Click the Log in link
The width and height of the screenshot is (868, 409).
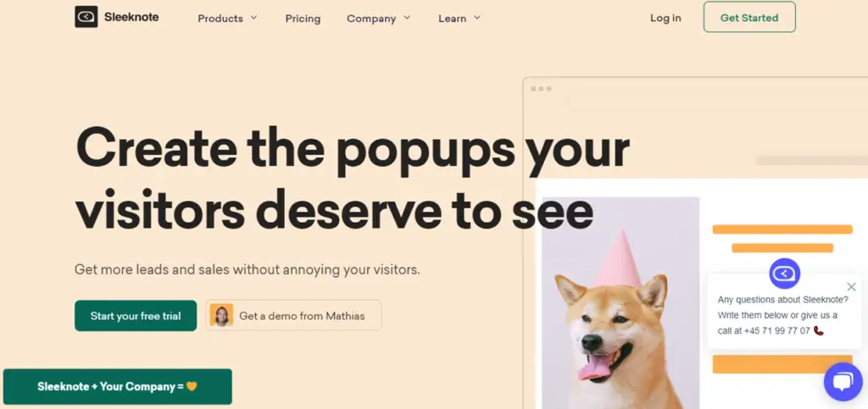tap(665, 18)
